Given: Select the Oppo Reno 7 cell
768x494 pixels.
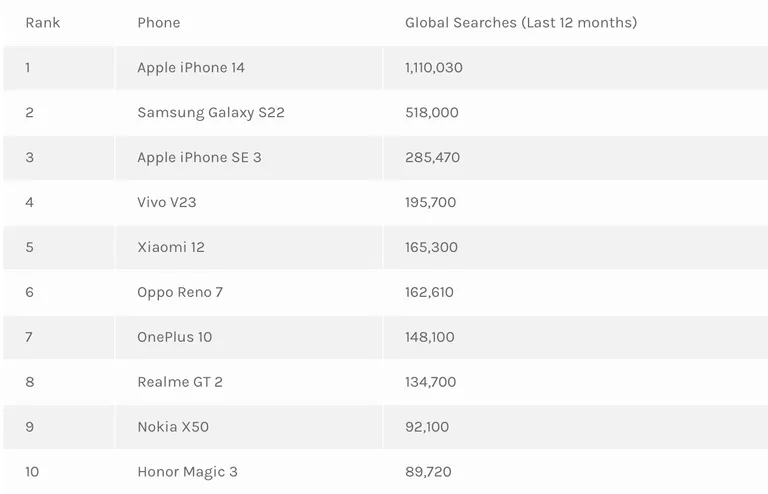Looking at the screenshot, I should (249, 292).
